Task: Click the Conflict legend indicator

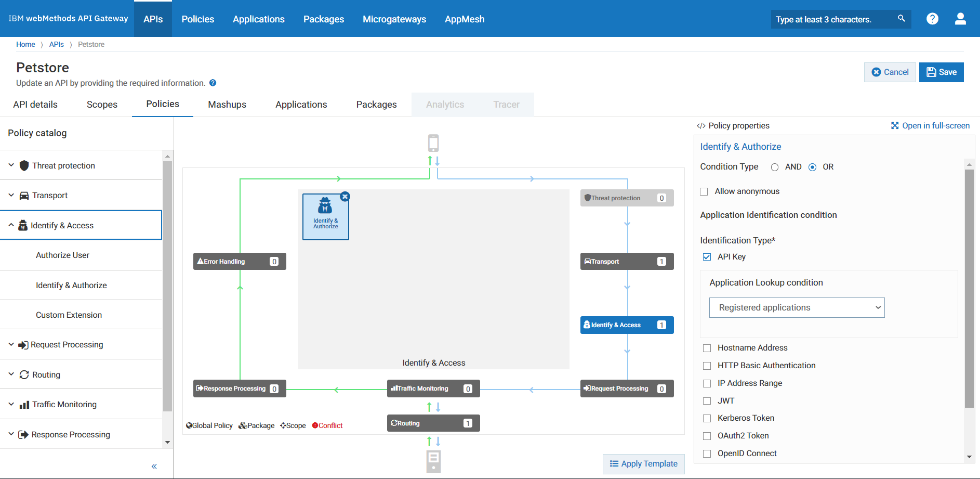Action: click(x=327, y=425)
